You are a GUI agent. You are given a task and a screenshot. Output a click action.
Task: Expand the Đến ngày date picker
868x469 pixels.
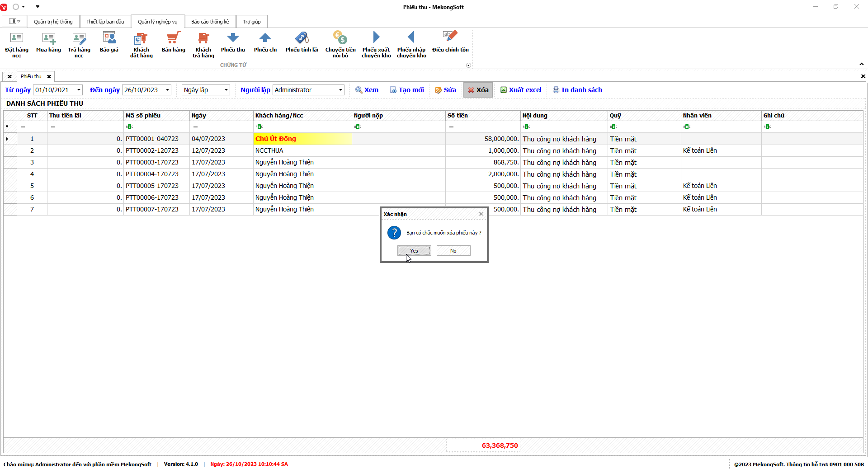167,90
